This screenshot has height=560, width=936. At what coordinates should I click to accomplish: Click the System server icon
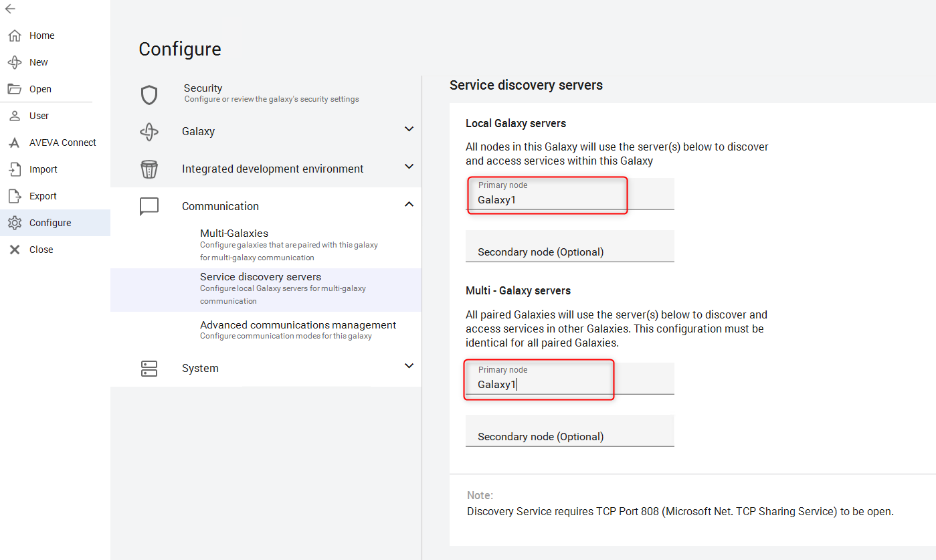(x=149, y=369)
